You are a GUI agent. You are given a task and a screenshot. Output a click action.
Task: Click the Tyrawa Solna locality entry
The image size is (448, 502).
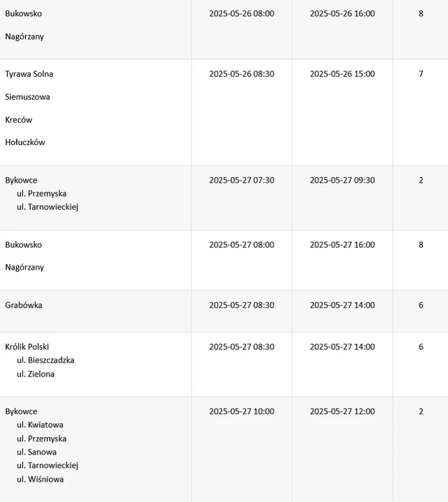[x=29, y=74]
